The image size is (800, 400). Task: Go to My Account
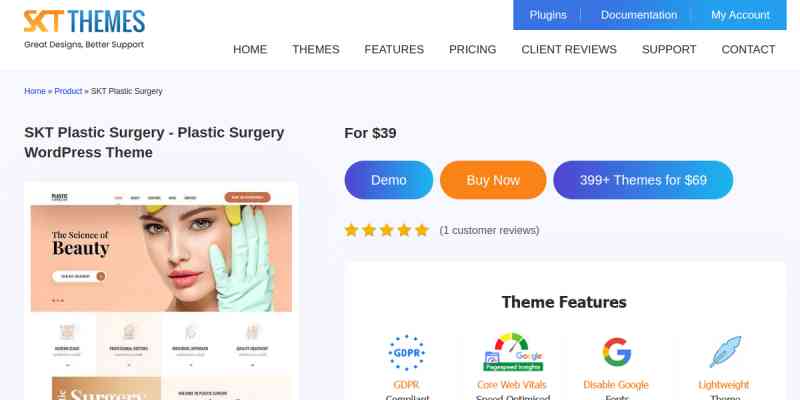tap(740, 15)
